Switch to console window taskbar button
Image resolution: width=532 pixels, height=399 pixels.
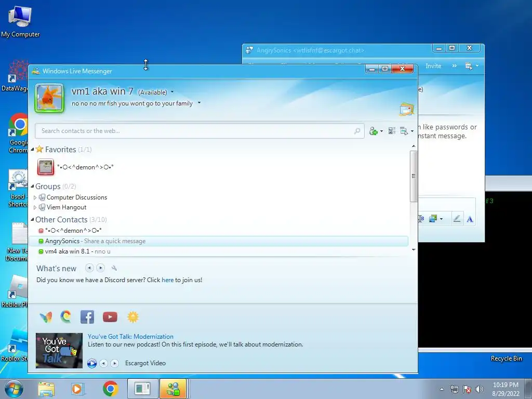pyautogui.click(x=142, y=389)
